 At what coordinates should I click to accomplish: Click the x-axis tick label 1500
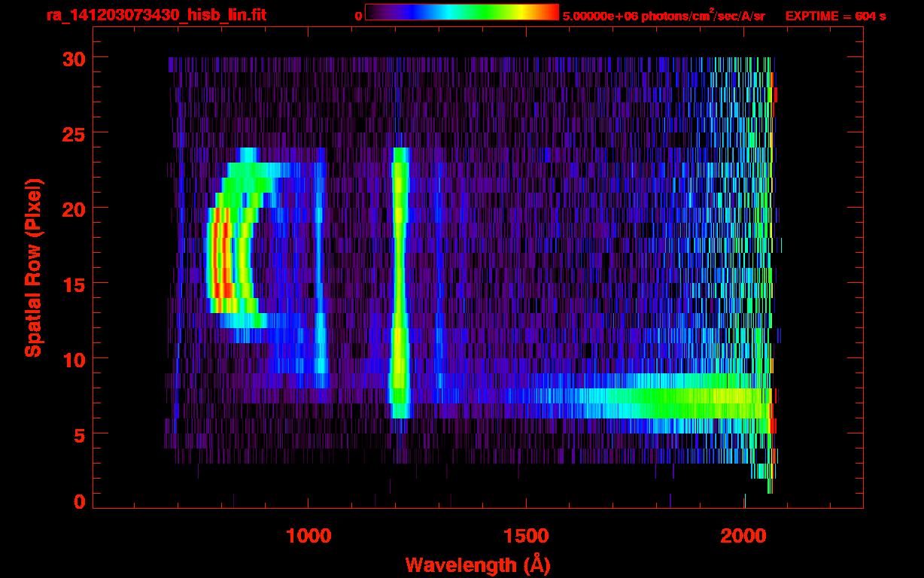(x=526, y=536)
